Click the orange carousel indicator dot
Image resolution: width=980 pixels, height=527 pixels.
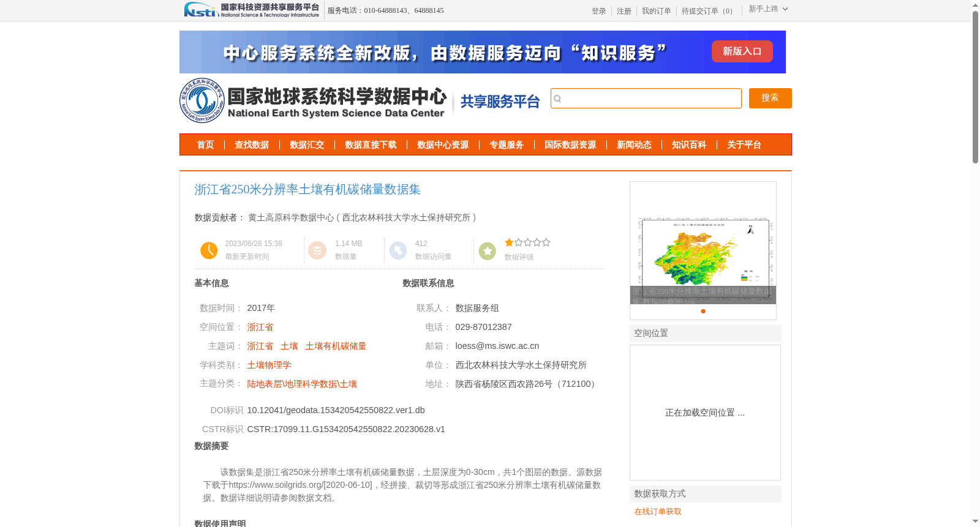(703, 311)
